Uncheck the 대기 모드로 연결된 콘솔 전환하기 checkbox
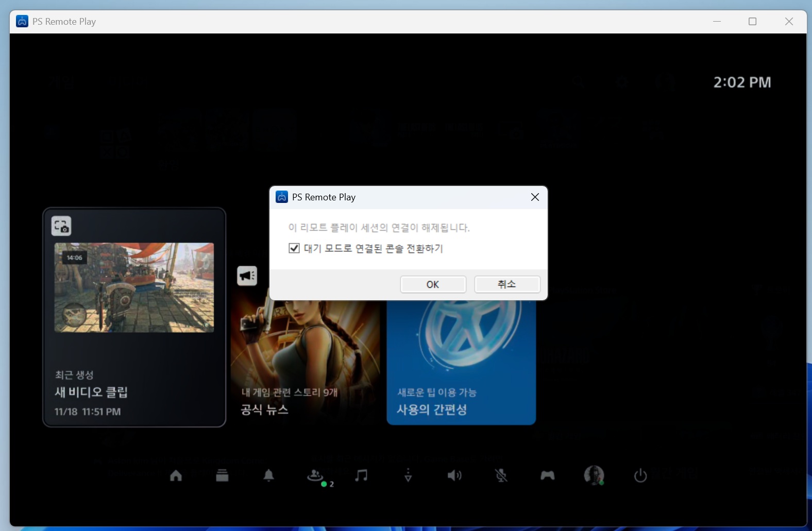 click(x=294, y=248)
